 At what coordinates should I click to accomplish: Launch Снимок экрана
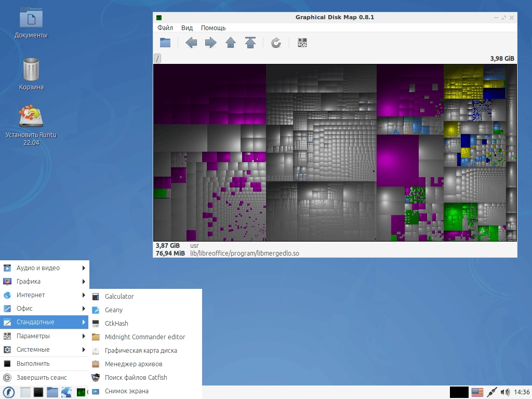pyautogui.click(x=146, y=391)
